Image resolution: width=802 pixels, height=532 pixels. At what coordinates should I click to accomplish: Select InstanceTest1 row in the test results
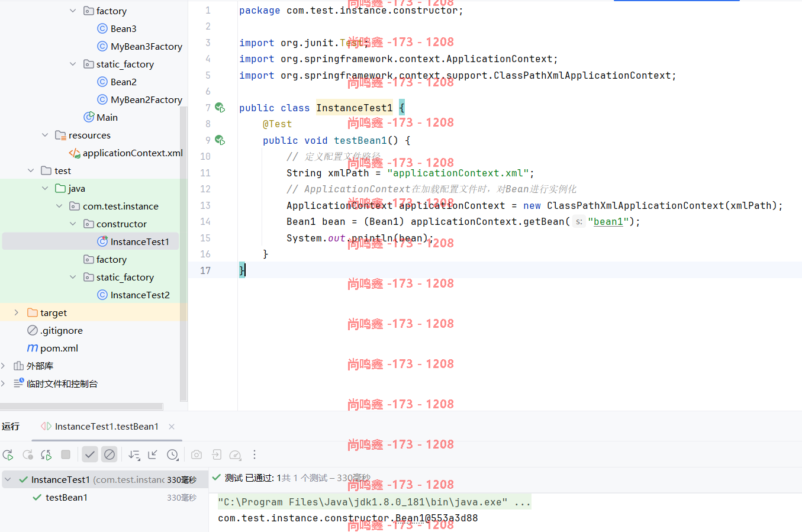click(x=105, y=479)
